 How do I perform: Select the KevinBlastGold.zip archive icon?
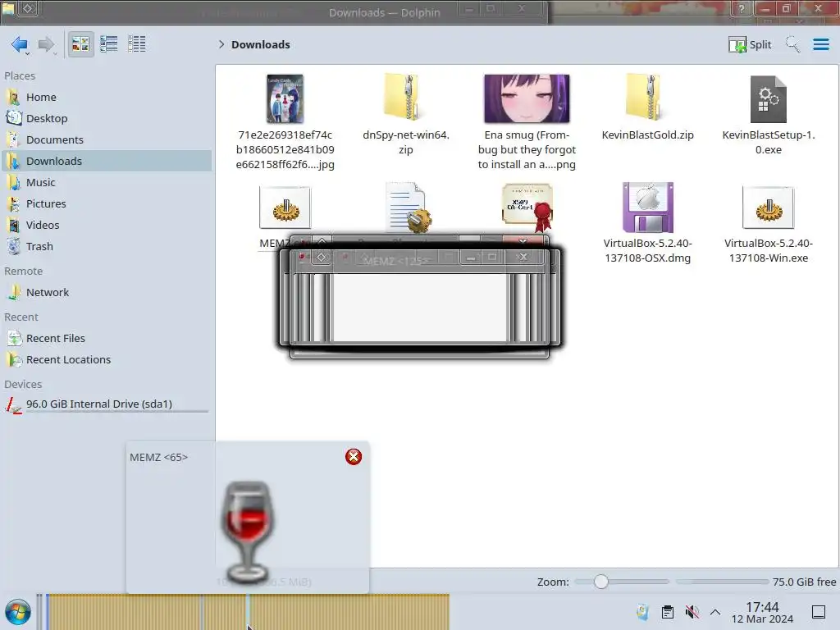[647, 98]
